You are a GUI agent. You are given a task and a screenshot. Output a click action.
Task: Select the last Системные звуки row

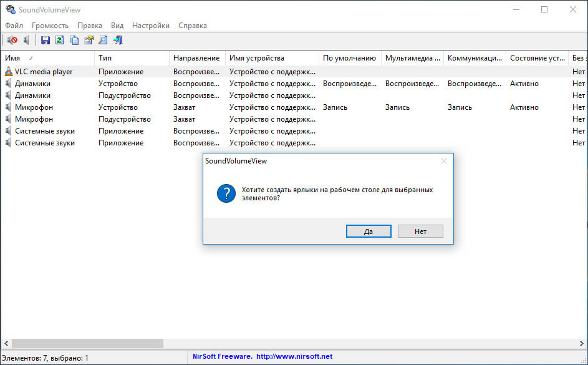pyautogui.click(x=294, y=142)
